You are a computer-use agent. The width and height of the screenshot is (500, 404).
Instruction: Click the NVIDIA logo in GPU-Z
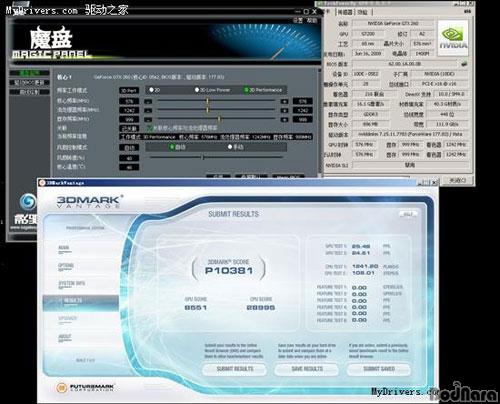[x=453, y=38]
